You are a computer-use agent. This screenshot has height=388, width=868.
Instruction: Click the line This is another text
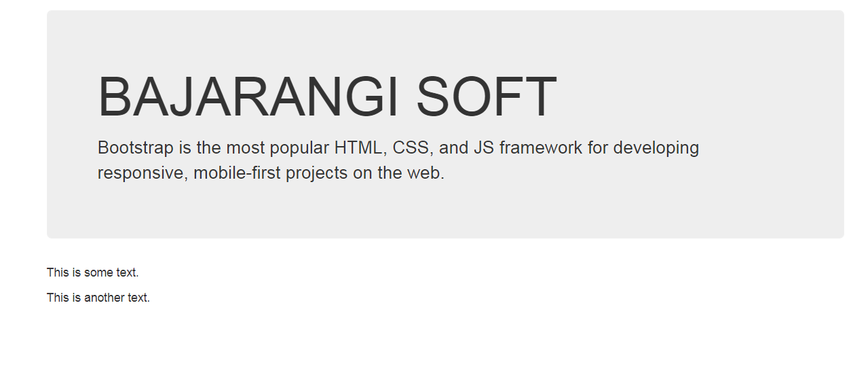click(x=98, y=298)
